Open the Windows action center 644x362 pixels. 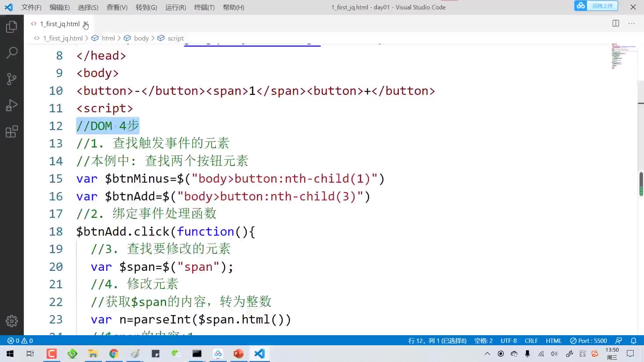(630, 354)
